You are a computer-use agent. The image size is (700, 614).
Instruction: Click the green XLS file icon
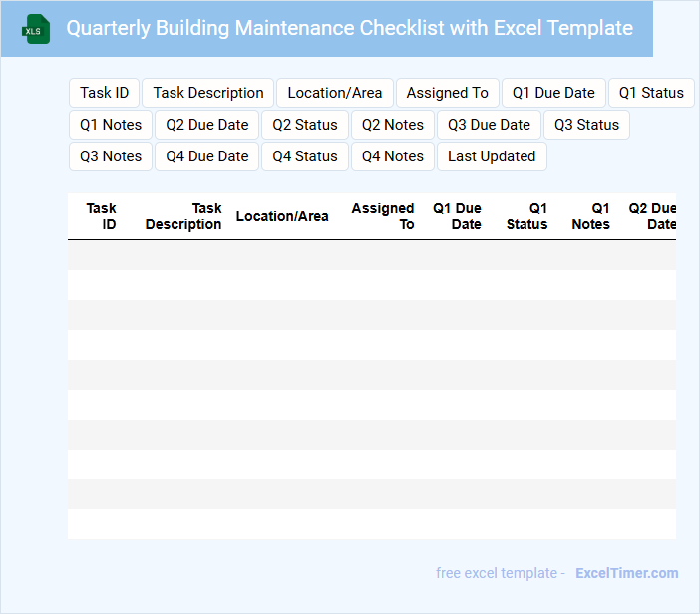click(36, 29)
